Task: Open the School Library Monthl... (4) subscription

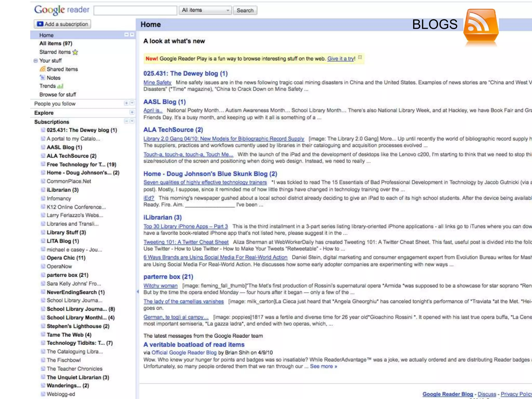Action: click(x=81, y=317)
